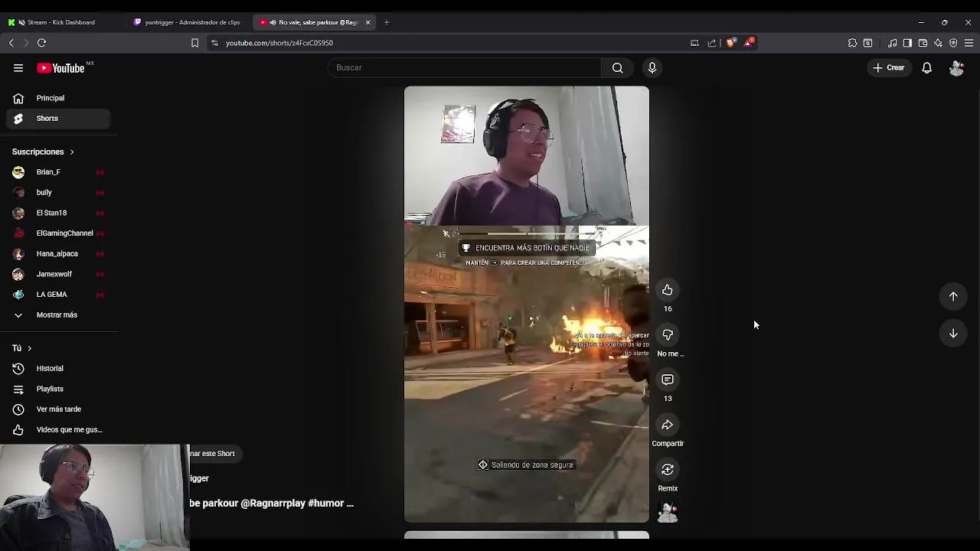Open the notifications bell
This screenshot has width=980, height=551.
926,68
